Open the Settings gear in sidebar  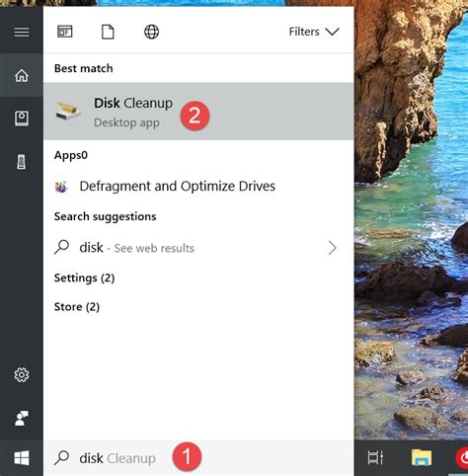click(x=22, y=375)
